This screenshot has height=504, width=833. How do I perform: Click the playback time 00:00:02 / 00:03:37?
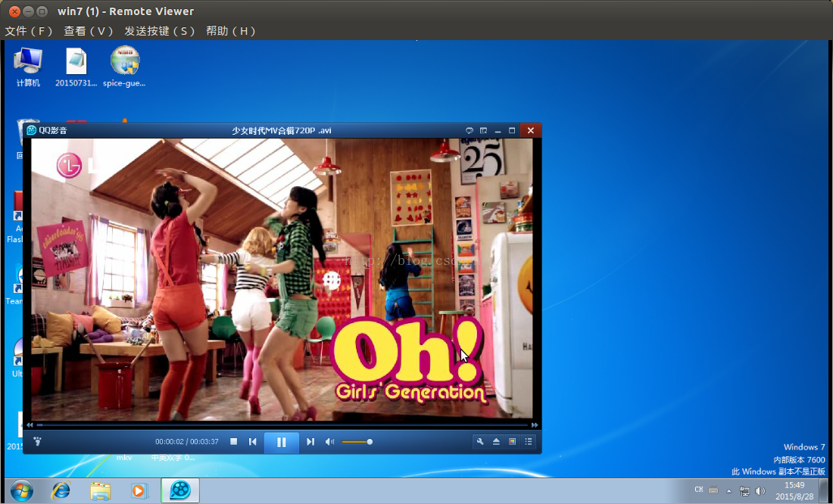pos(187,442)
